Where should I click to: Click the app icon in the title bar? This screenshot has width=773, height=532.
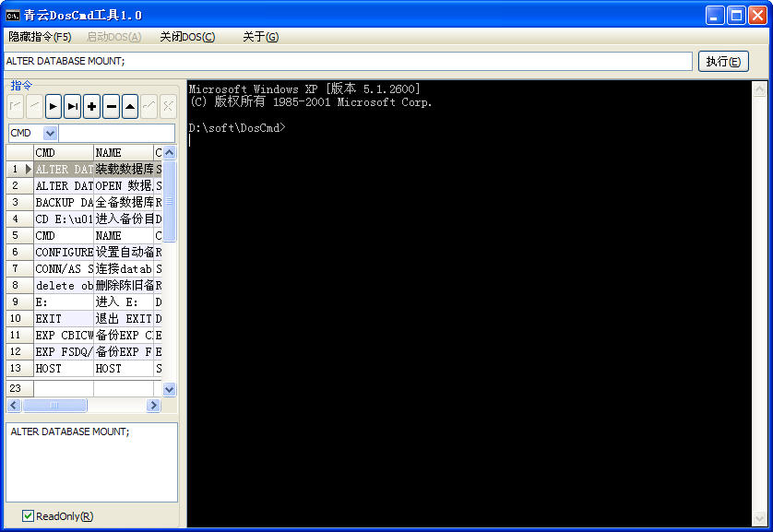[x=12, y=16]
